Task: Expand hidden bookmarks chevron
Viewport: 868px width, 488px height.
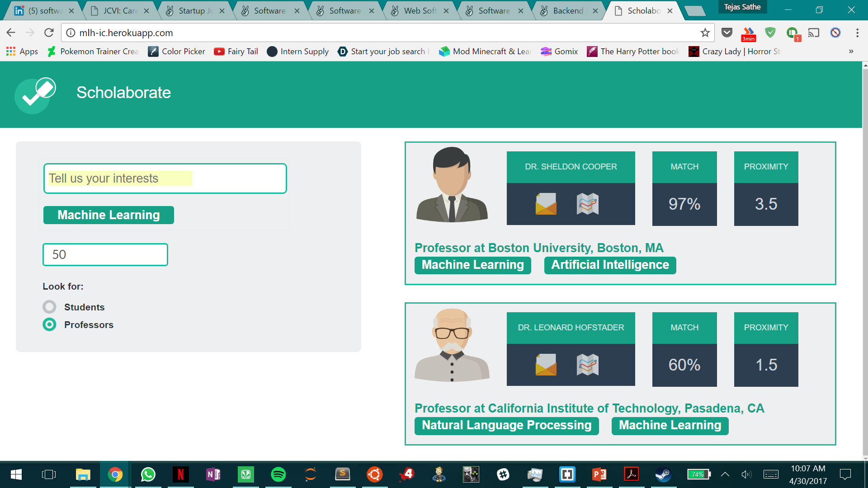Action: 851,52
